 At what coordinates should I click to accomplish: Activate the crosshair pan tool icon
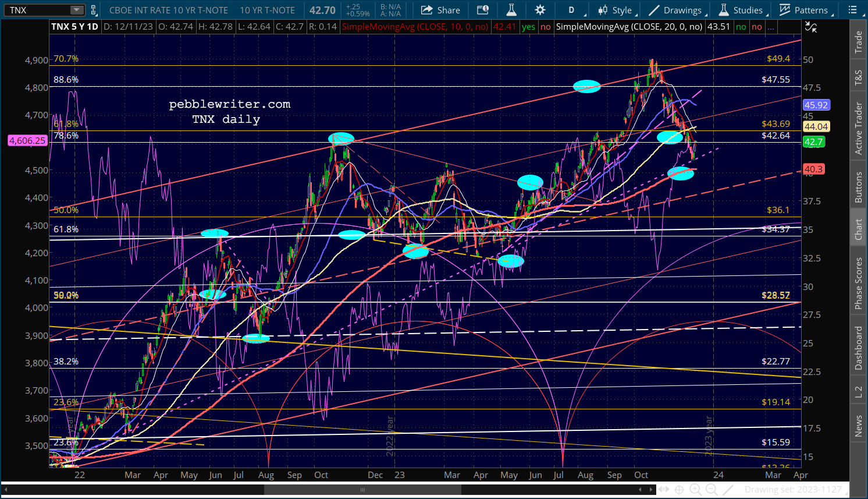pos(679,490)
